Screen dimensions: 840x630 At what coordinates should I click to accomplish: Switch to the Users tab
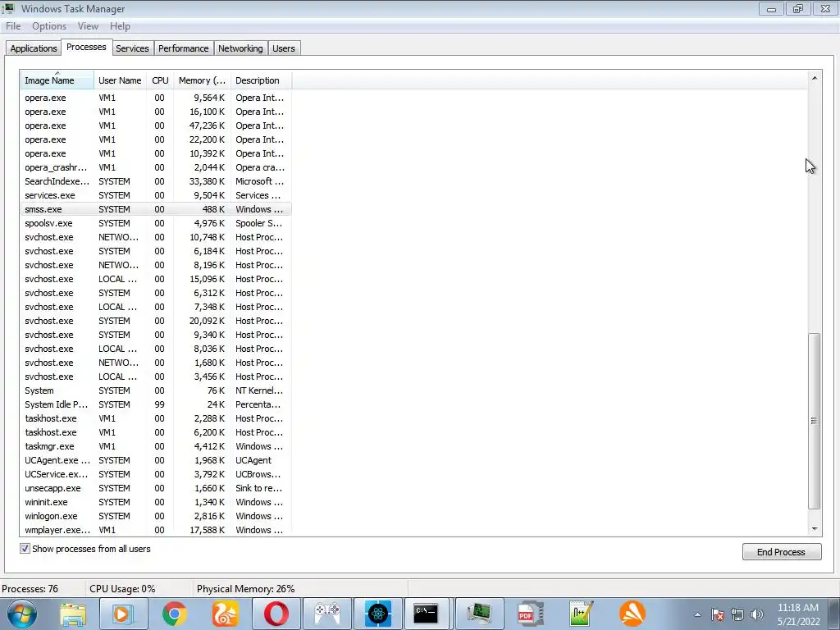283,48
